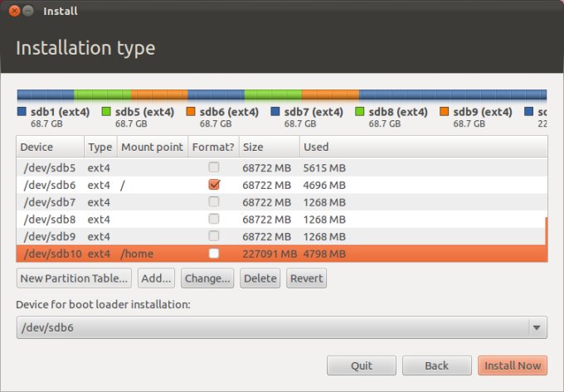Tick the Format checkbox for /dev/sdb7
Screen dimensions: 564x392
coord(214,201)
